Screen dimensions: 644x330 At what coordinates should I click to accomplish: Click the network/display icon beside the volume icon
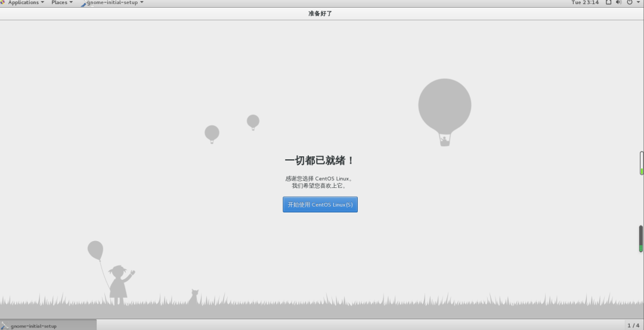pyautogui.click(x=609, y=2)
